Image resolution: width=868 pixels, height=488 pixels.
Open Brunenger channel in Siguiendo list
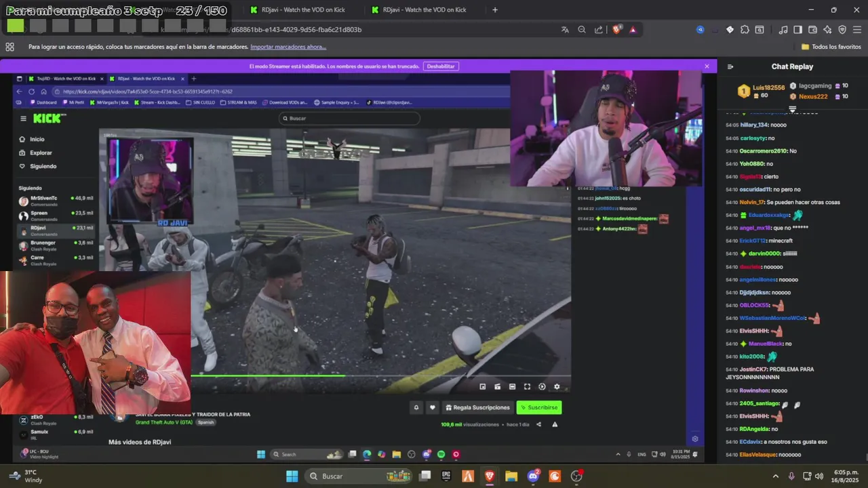pos(56,245)
